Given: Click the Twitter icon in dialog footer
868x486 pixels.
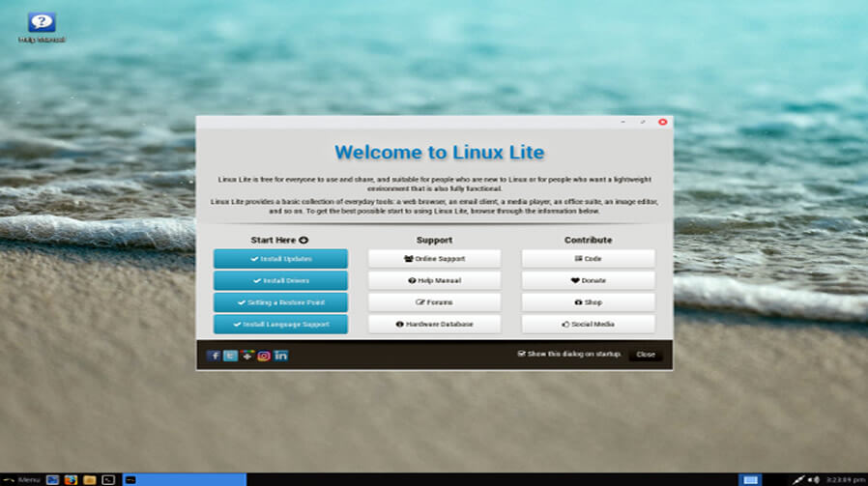Looking at the screenshot, I should (x=230, y=356).
